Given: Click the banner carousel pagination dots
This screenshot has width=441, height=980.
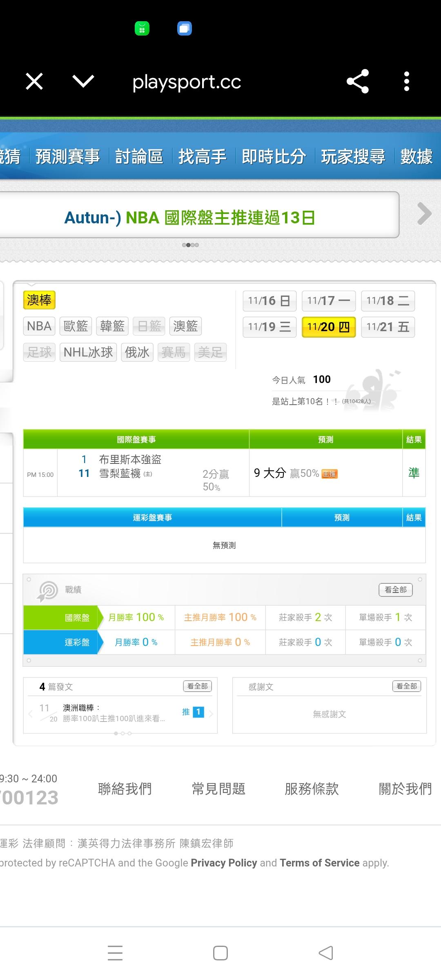Looking at the screenshot, I should (190, 245).
